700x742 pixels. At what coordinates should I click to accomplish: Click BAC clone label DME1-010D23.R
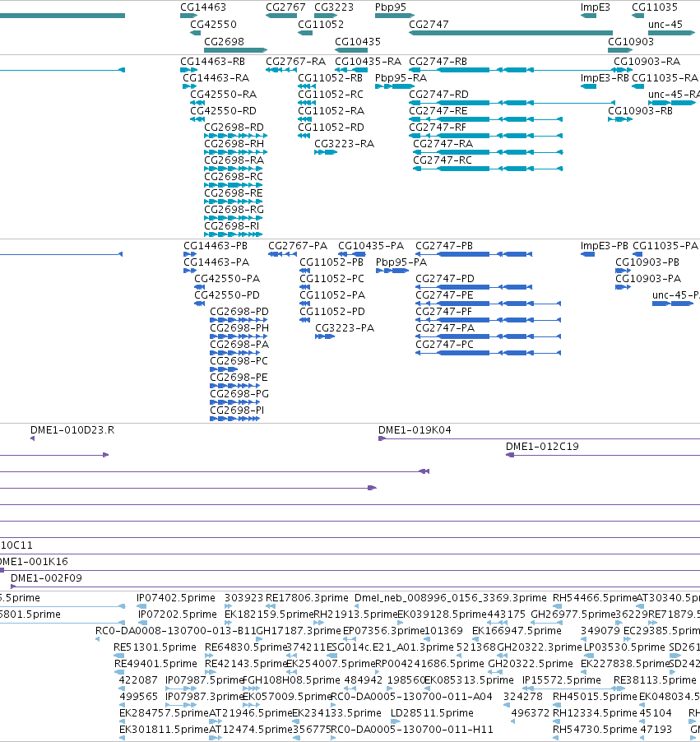pyautogui.click(x=72, y=429)
